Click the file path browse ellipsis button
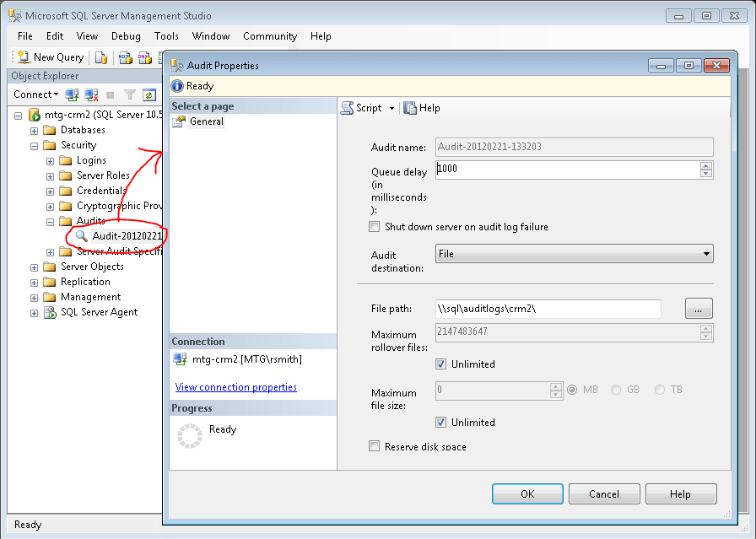Screen dimensions: 756x539 pos(698,309)
